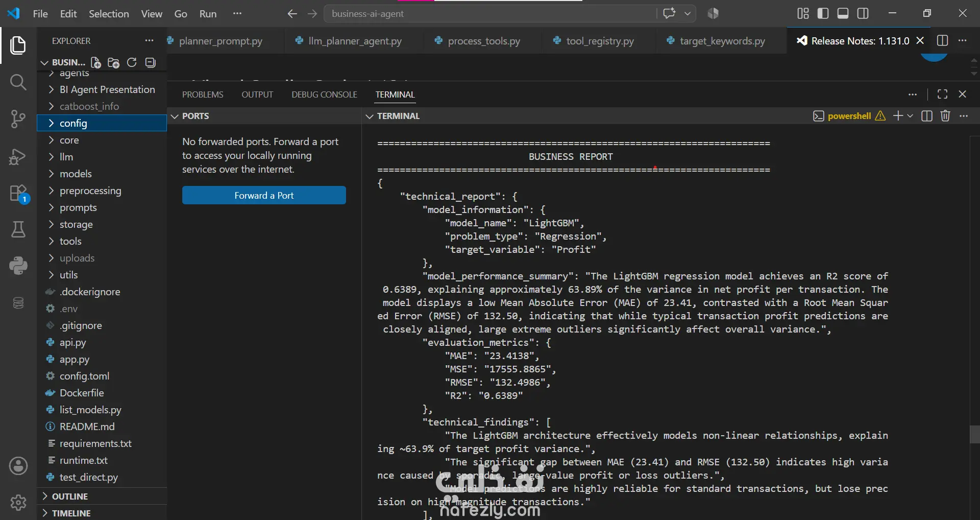Expand the preprocessing folder
The height and width of the screenshot is (520, 980).
coord(102,191)
